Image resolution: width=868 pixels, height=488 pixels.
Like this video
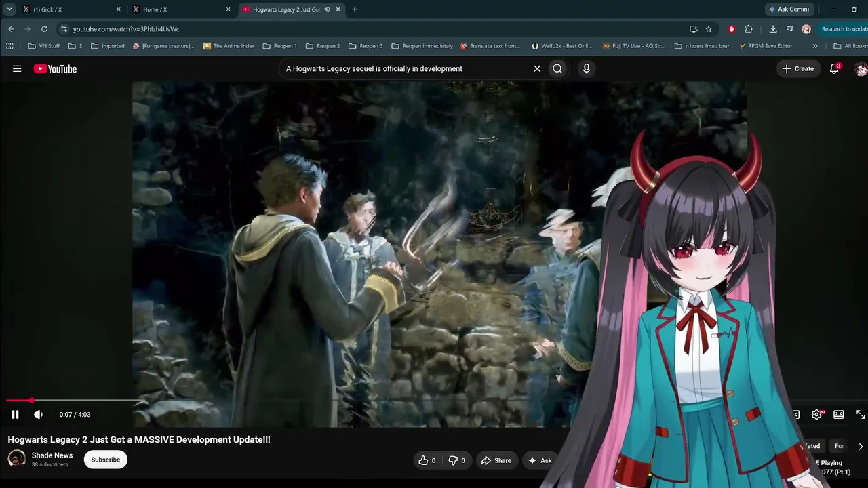[x=427, y=460]
